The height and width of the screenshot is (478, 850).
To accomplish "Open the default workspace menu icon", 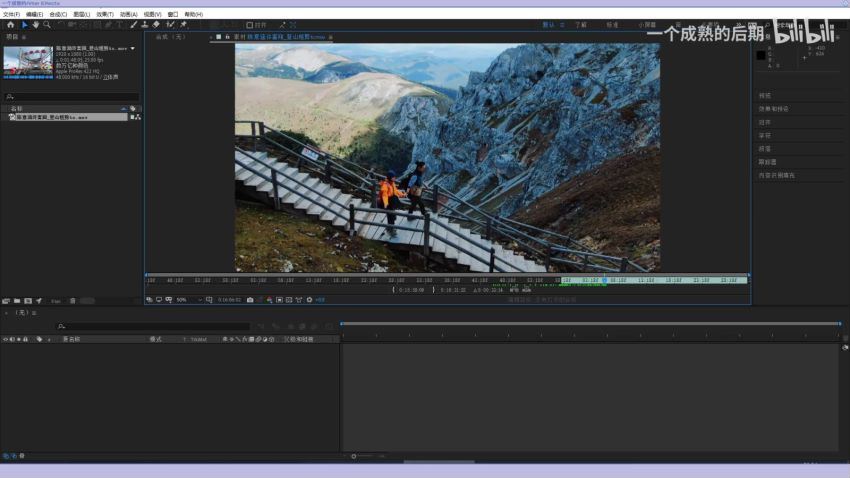I will point(562,25).
